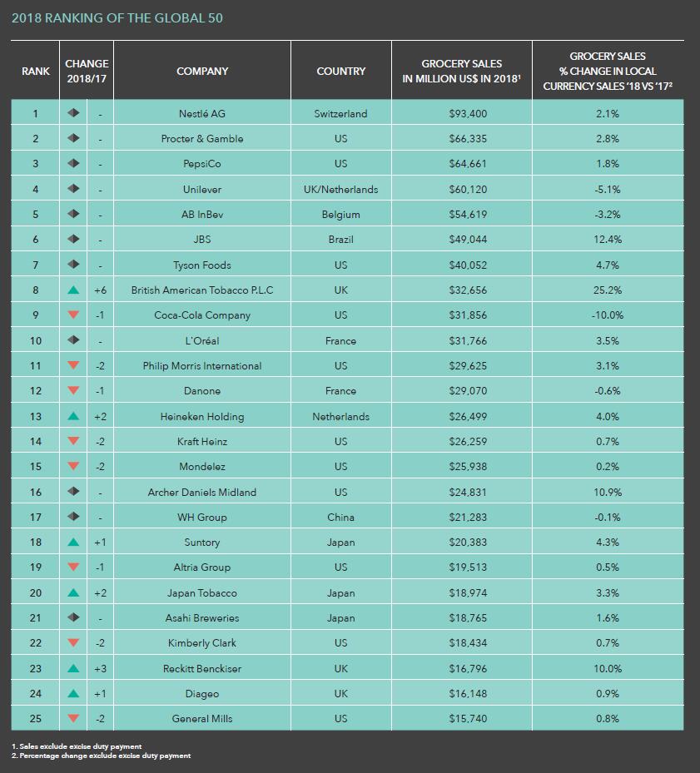This screenshot has height=773, width=700.
Task: Click the 2018 Ranking of the Global 50 title
Action: point(117,18)
